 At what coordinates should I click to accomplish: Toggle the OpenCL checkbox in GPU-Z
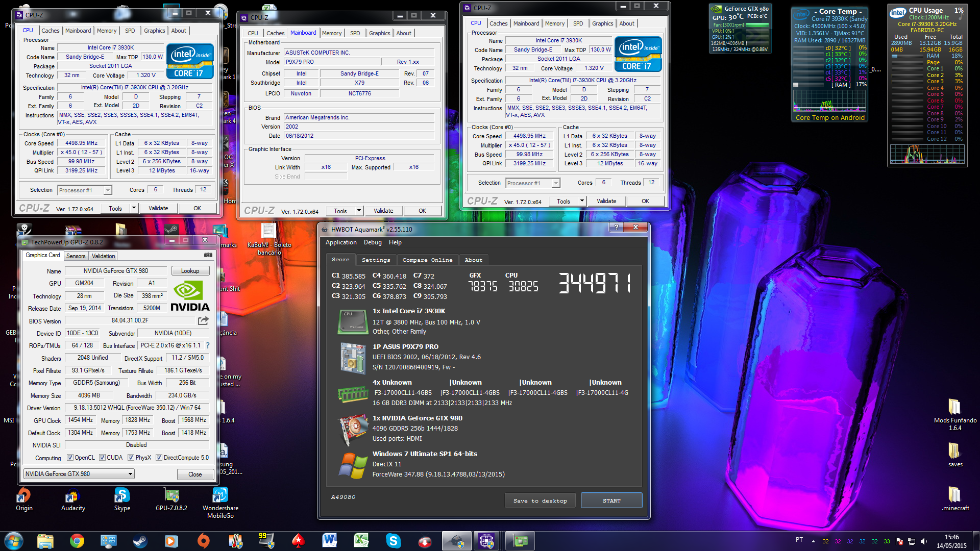[x=70, y=458]
